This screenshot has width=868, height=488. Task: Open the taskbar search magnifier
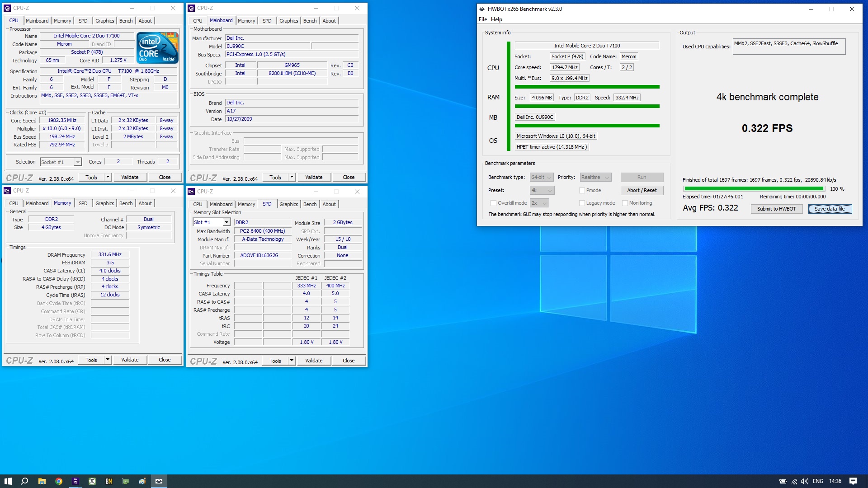(x=25, y=481)
